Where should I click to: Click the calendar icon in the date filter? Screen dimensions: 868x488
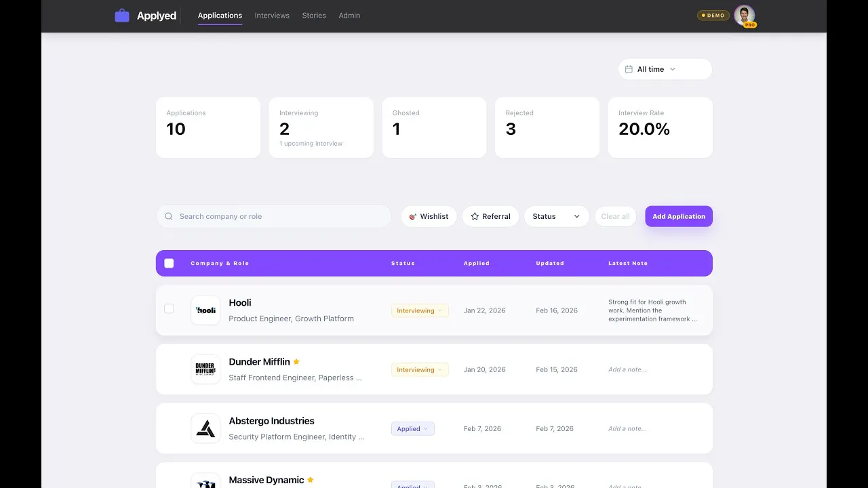click(629, 69)
